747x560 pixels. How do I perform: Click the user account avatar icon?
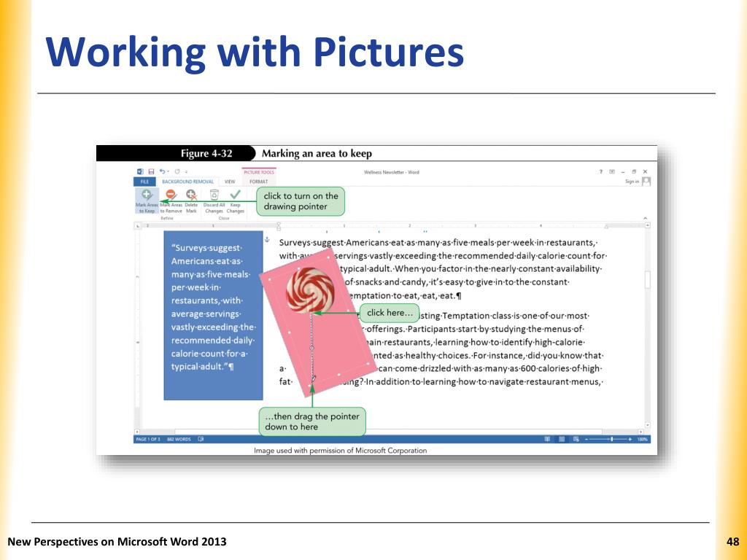coord(646,181)
